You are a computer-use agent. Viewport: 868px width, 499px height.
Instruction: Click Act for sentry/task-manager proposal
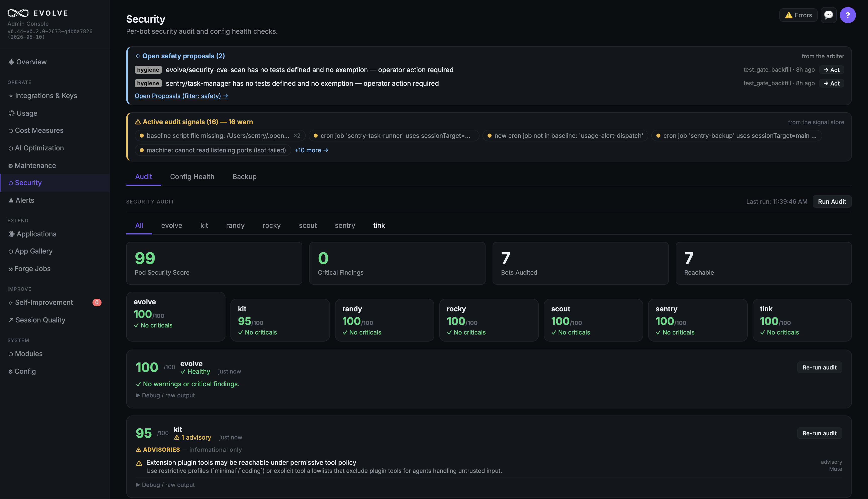click(831, 83)
